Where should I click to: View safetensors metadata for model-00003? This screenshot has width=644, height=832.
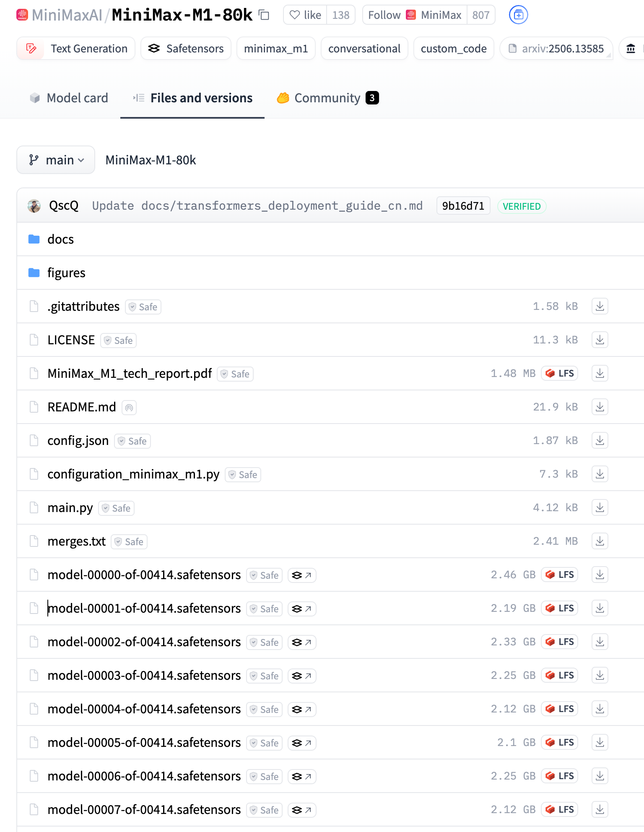click(x=302, y=676)
